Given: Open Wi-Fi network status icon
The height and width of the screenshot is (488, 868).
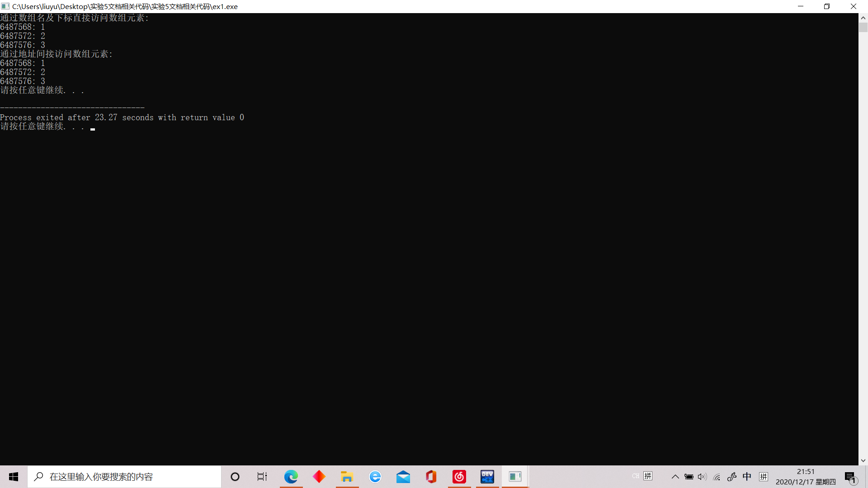Looking at the screenshot, I should pos(717,477).
